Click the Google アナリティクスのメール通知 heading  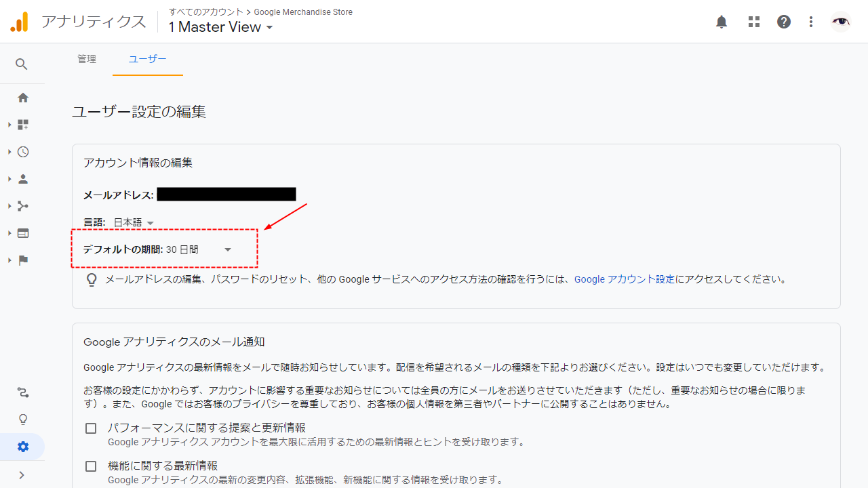click(174, 342)
